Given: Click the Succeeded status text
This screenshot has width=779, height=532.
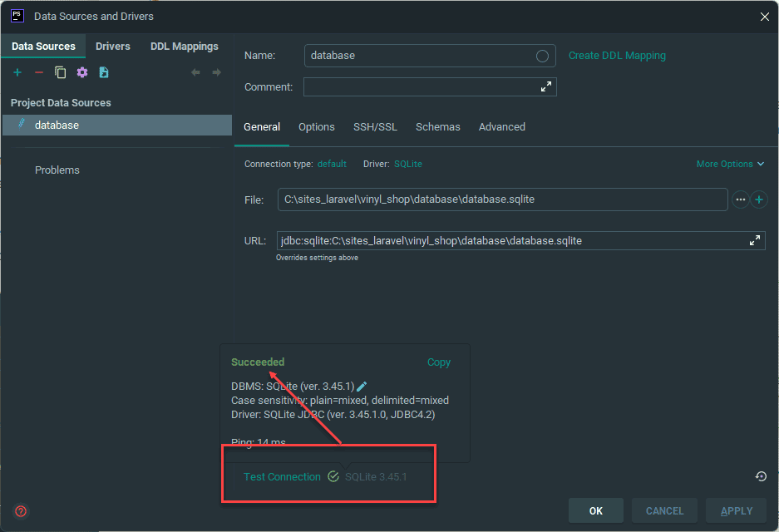Looking at the screenshot, I should [258, 362].
